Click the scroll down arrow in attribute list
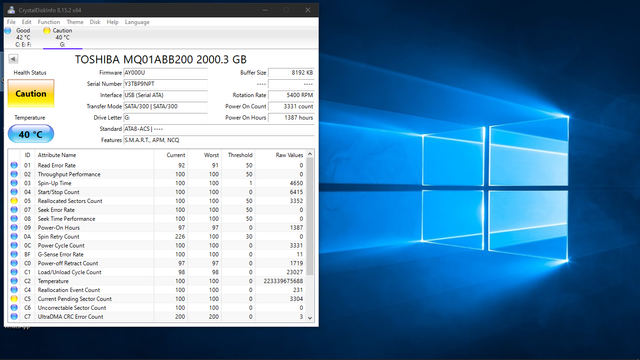Image resolution: width=640 pixels, height=360 pixels. (310, 318)
